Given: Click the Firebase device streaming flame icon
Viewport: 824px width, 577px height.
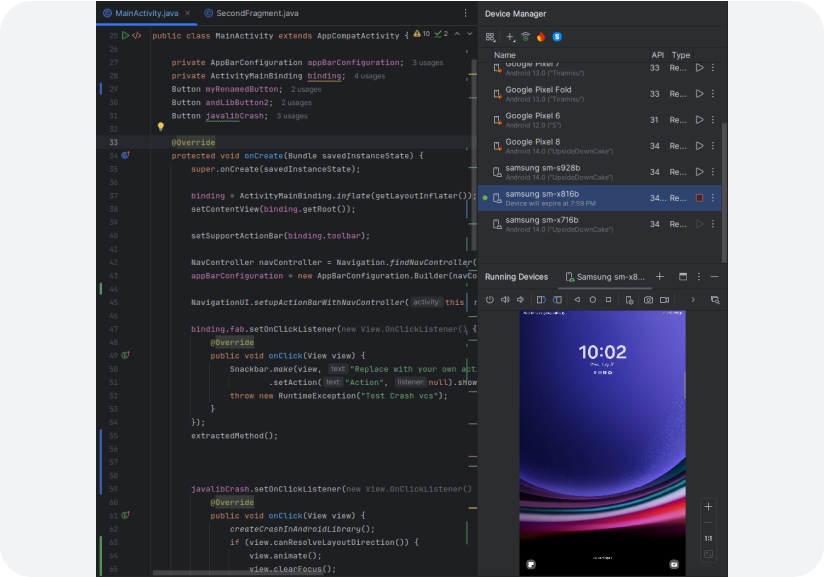Looking at the screenshot, I should click(541, 37).
